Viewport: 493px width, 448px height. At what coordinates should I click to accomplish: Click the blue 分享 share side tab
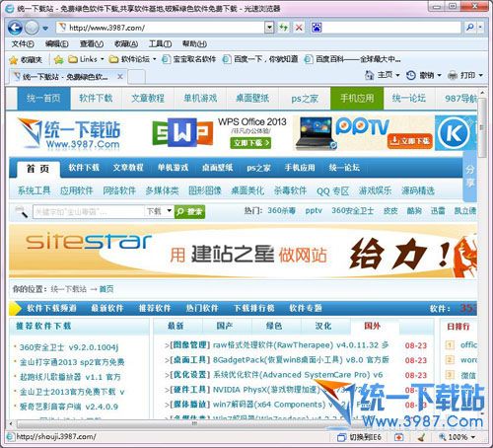(x=470, y=176)
